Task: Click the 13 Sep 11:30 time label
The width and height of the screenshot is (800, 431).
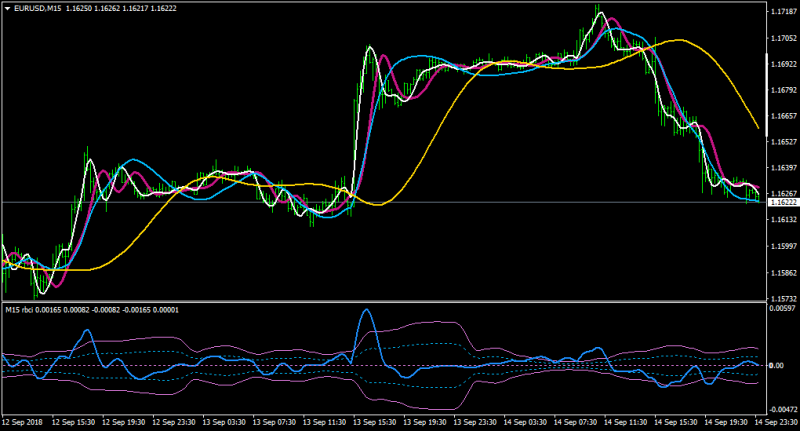Action: pos(324,422)
